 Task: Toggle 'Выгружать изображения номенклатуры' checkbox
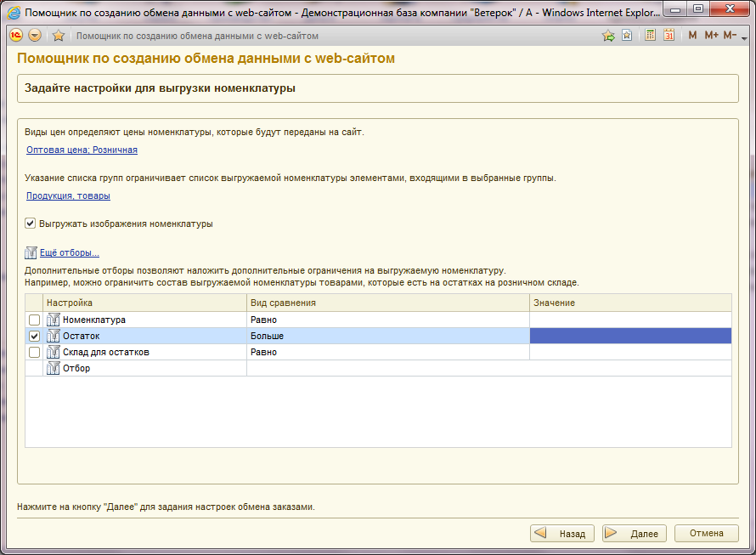[x=31, y=224]
